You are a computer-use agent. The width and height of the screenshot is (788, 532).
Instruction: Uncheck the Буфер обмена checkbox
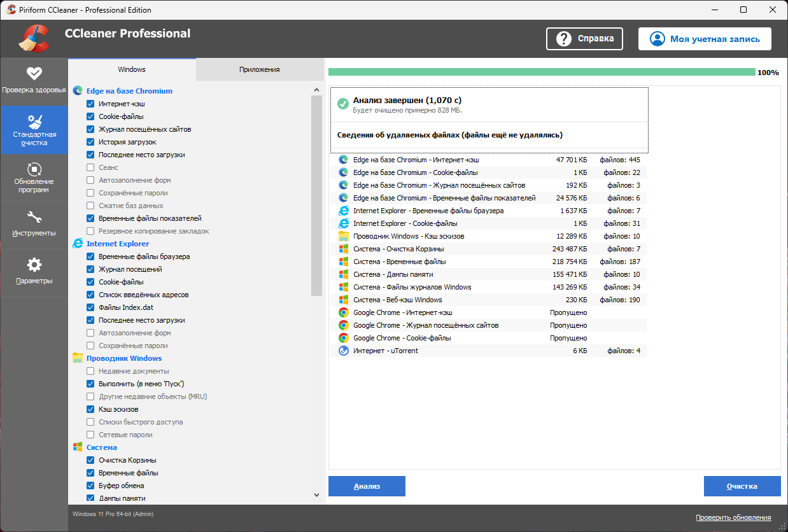click(x=90, y=486)
